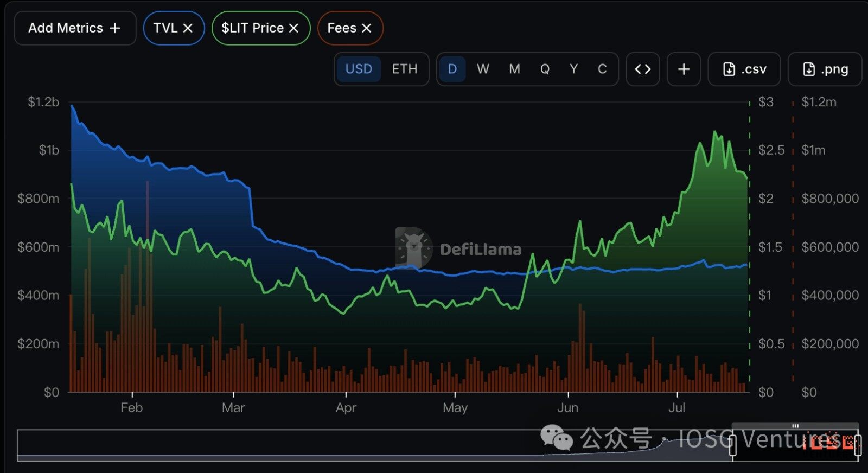Select the weekly W interval
Screen dimensions: 868x473
pos(483,69)
